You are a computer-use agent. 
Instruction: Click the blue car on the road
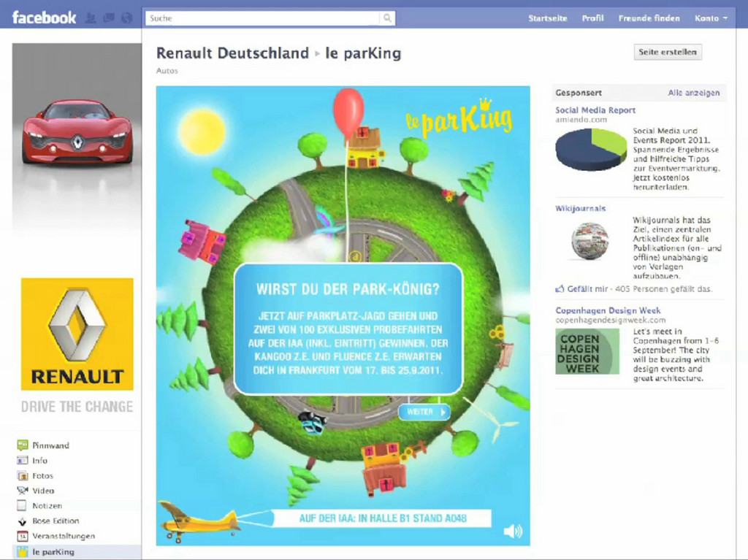point(312,423)
